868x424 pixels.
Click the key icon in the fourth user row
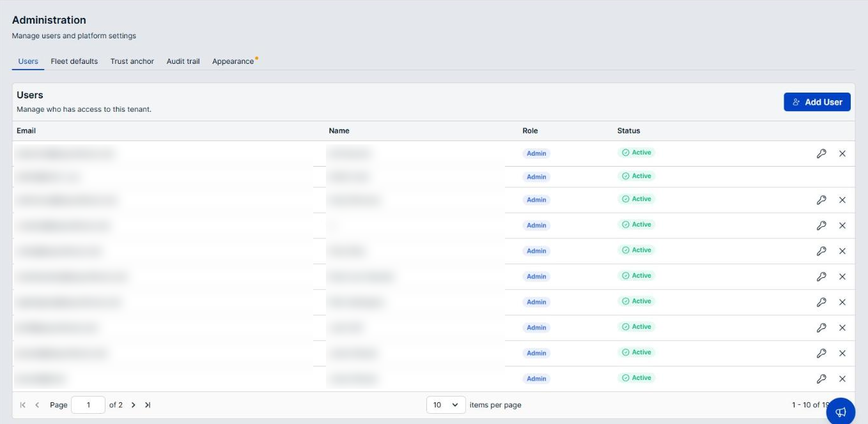(x=821, y=225)
